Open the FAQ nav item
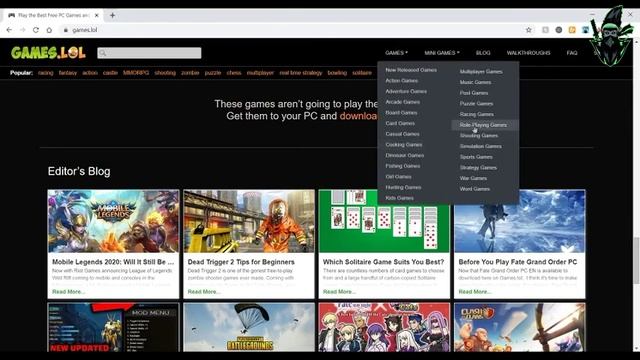 (572, 53)
